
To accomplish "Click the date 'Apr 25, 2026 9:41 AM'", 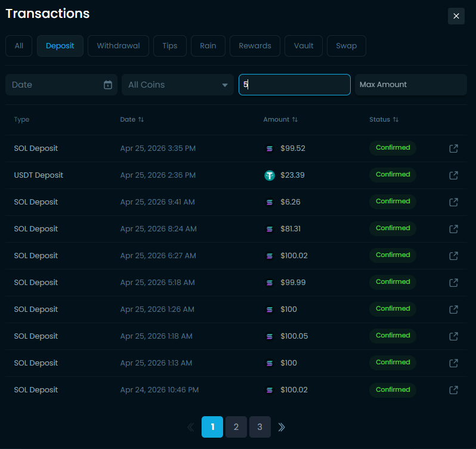I will (x=157, y=202).
